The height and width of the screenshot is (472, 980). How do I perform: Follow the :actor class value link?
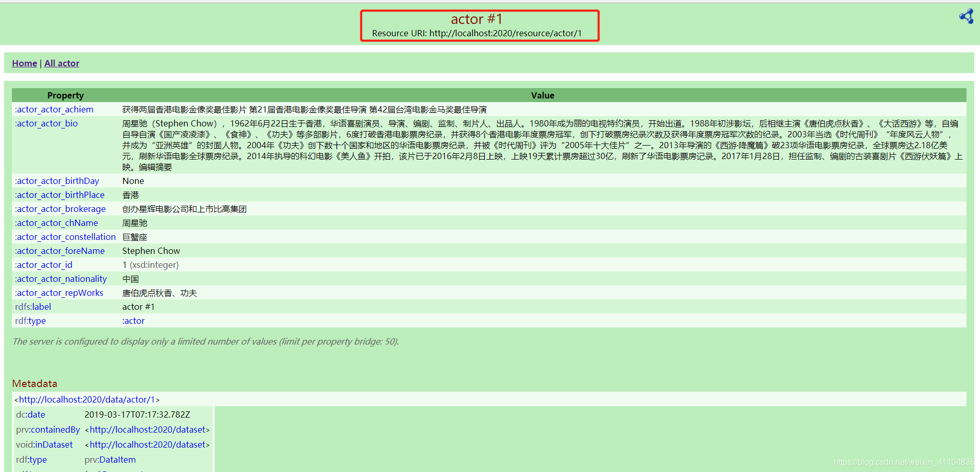133,321
